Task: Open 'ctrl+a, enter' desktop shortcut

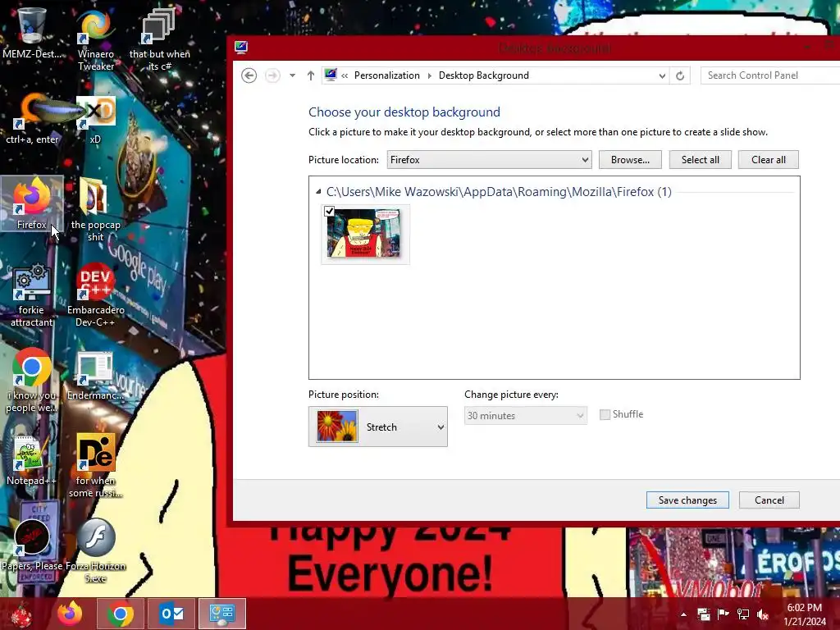Action: click(32, 119)
